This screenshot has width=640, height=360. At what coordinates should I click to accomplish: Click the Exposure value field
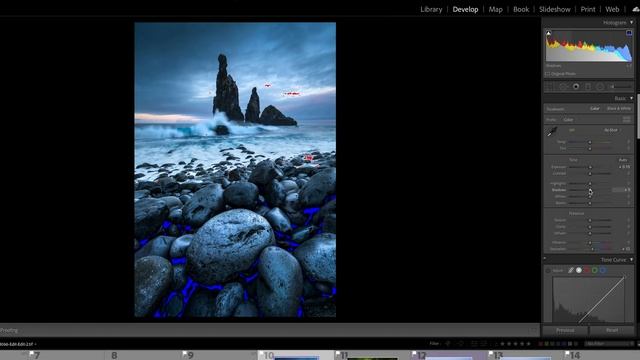(x=624, y=167)
